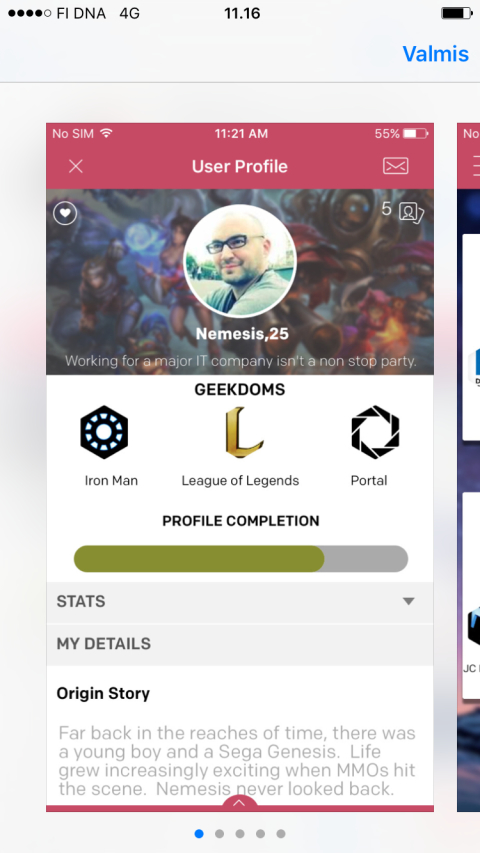The image size is (480, 853).
Task: Select the Iron Man arc reactor icon
Action: 104,432
